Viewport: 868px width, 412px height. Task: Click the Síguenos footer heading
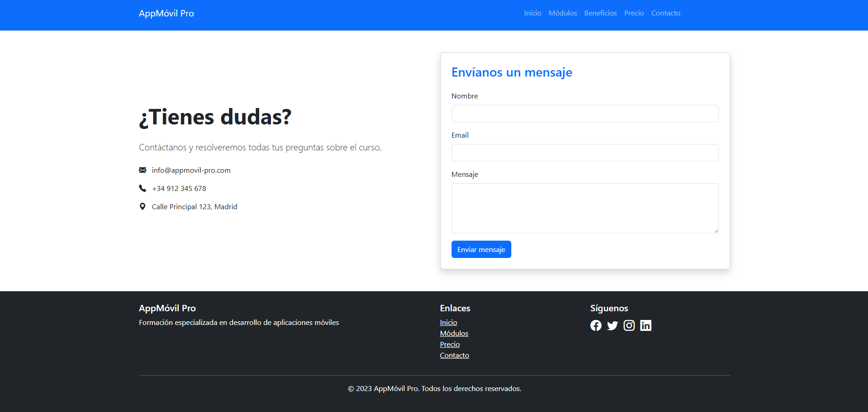click(609, 308)
